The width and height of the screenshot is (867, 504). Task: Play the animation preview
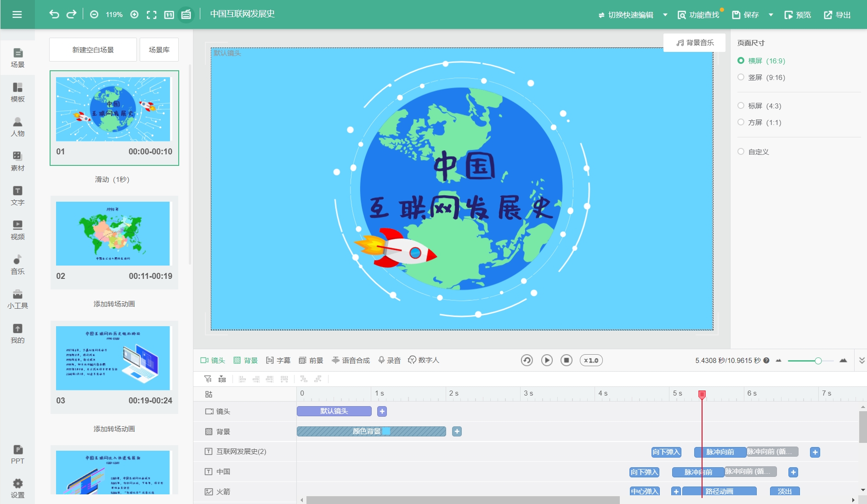[547, 360]
